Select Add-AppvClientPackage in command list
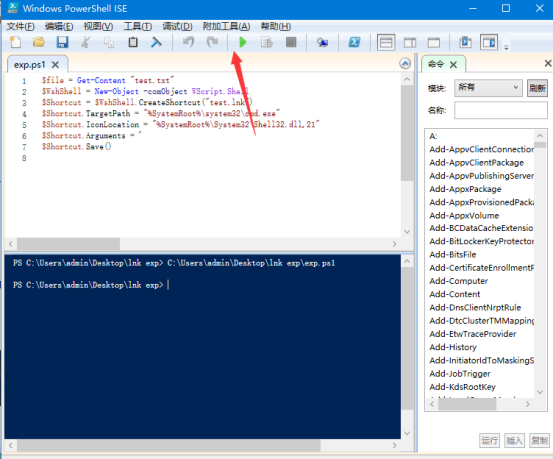 pos(476,163)
